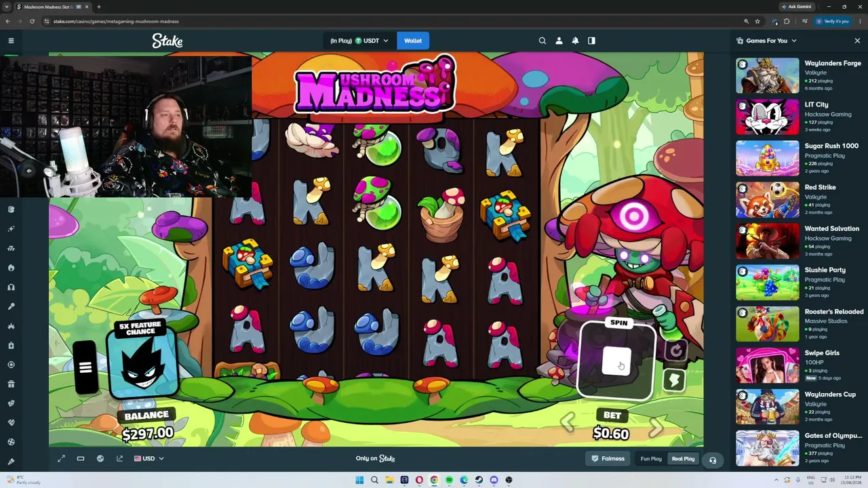Decrease the bet with the left arrow
The width and height of the screenshot is (868, 488).
pos(568,424)
